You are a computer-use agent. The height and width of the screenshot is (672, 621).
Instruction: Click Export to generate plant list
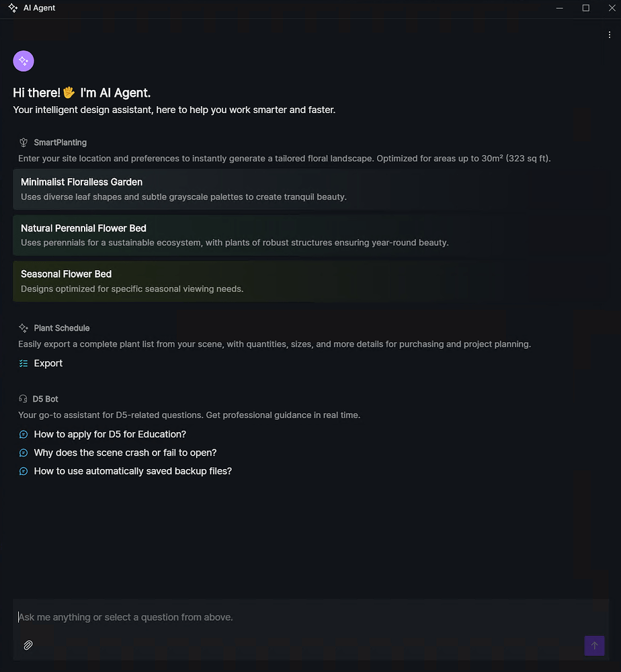pyautogui.click(x=48, y=363)
